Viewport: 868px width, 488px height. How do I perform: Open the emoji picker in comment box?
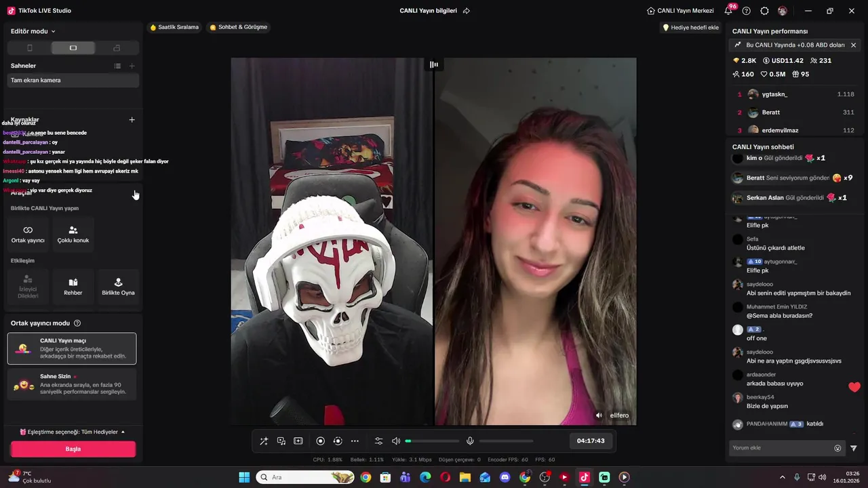tap(837, 448)
